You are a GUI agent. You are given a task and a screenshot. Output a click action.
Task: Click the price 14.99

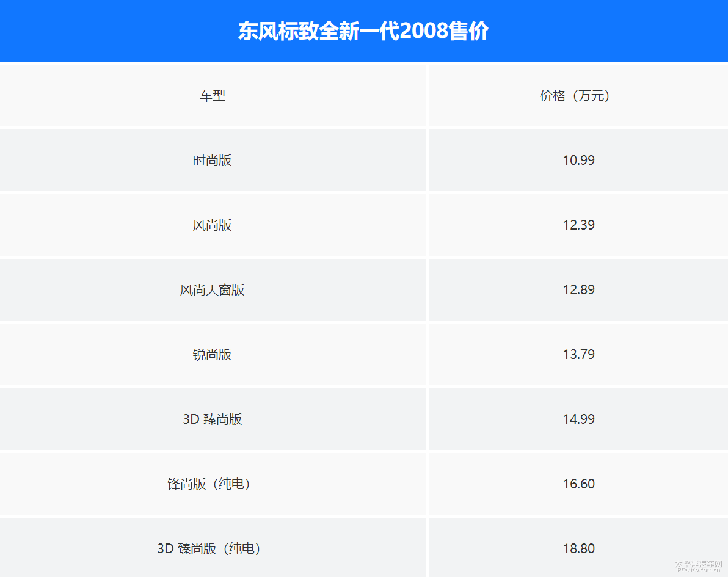tap(578, 419)
